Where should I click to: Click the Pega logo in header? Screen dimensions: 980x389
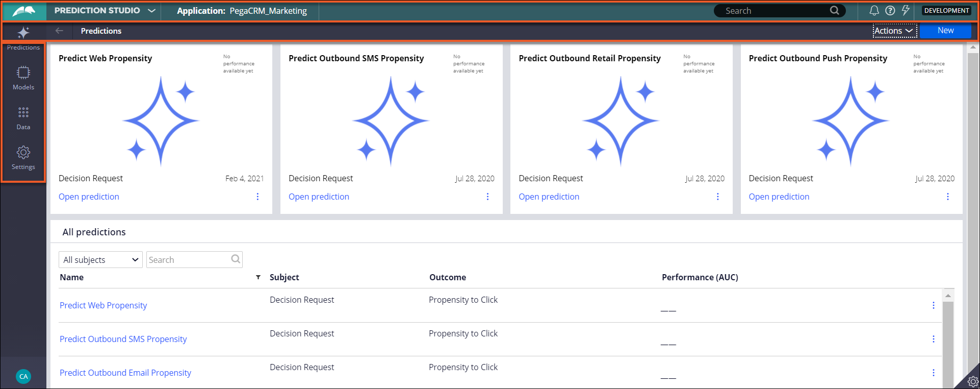(x=23, y=11)
